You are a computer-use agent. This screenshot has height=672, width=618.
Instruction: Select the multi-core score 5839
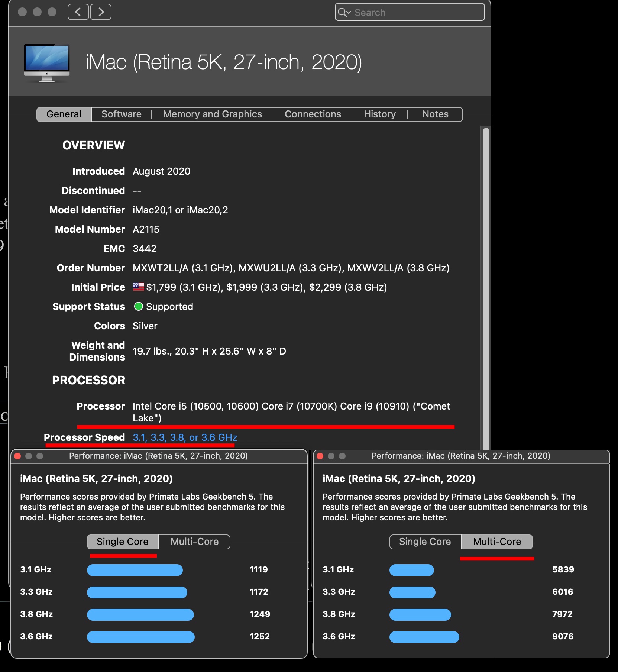[563, 569]
